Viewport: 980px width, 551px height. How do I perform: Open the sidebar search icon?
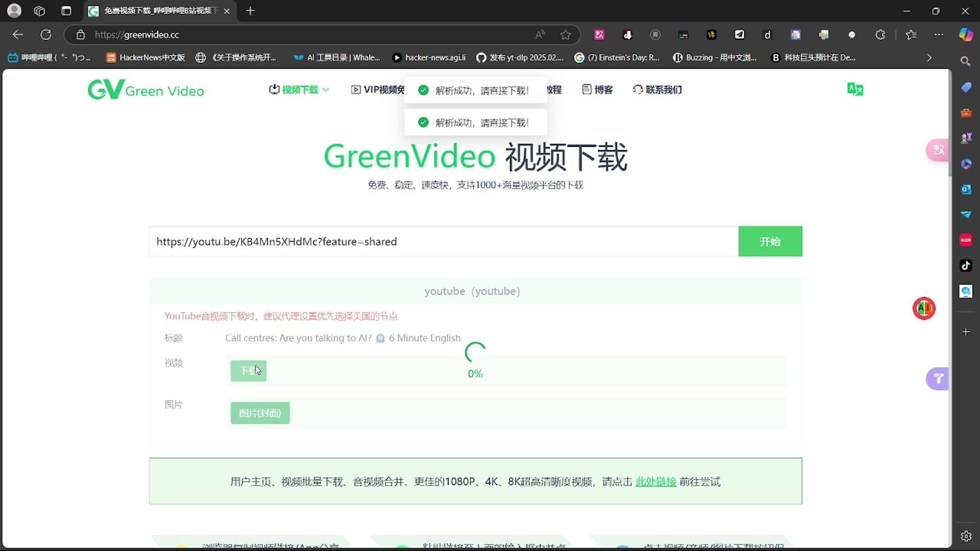[966, 61]
